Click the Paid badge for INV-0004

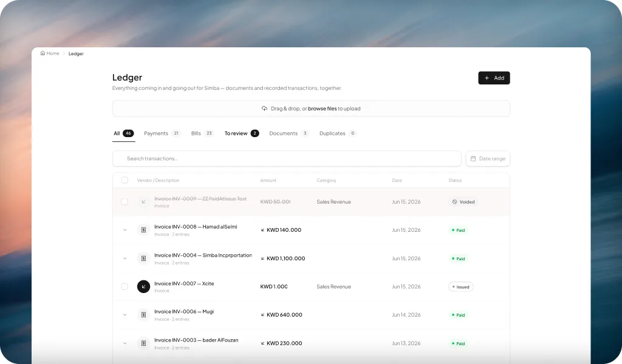pyautogui.click(x=458, y=258)
